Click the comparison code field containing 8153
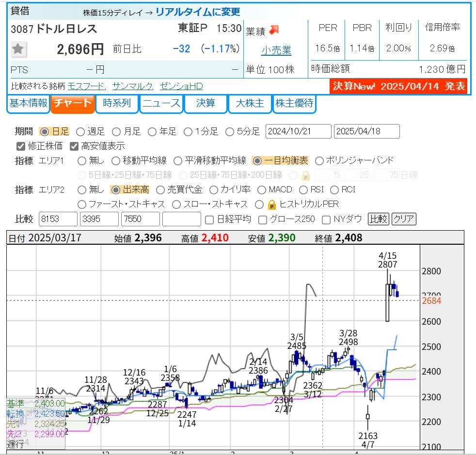Viewport: 476px width, 455px height. coord(58,219)
